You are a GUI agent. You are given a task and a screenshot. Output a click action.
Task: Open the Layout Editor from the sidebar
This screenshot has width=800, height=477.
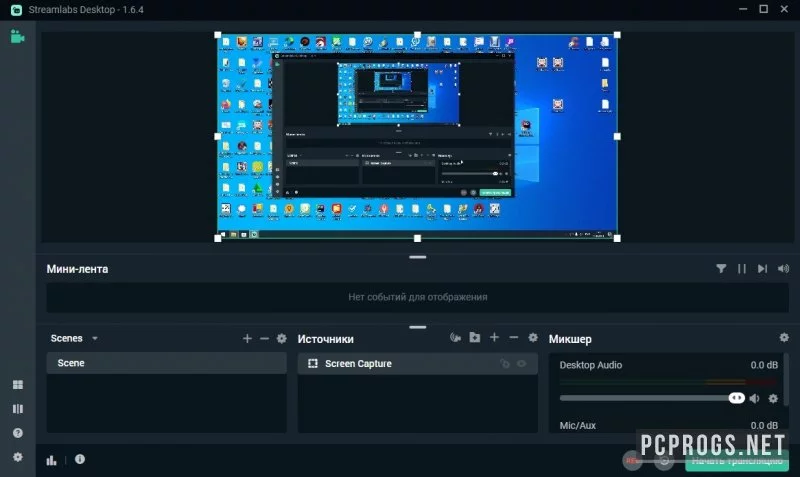tap(18, 385)
